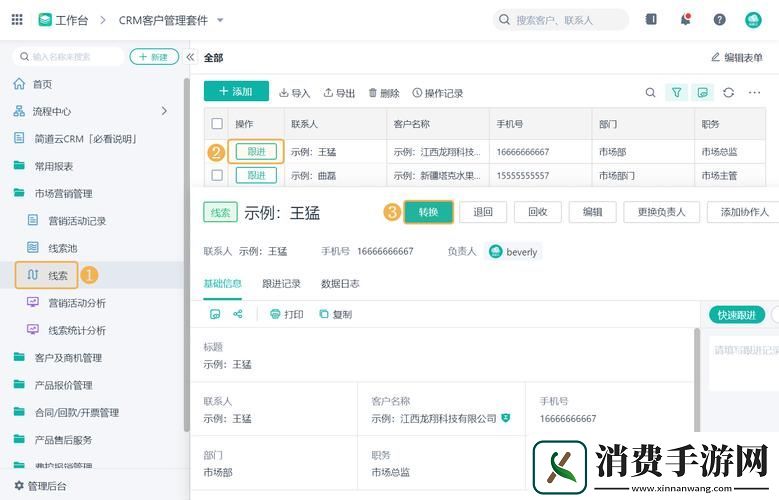Switch to 数据日志 tab
This screenshot has width=779, height=500.
pos(340,283)
